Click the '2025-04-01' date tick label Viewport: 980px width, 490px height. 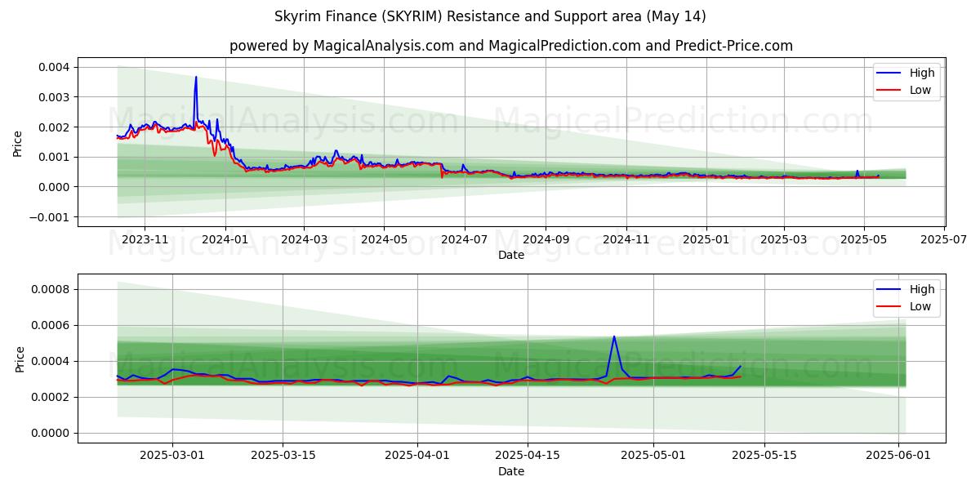tap(417, 456)
